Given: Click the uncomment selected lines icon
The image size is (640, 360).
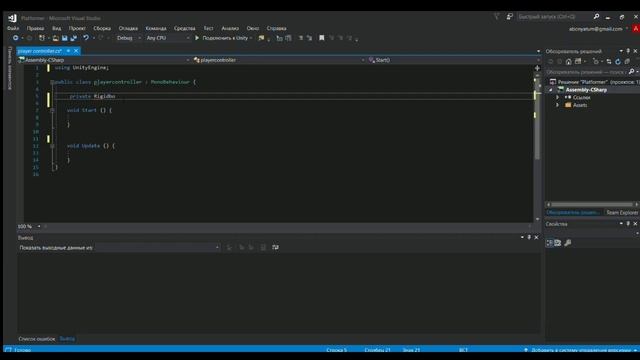Looking at the screenshot, I should point(309,38).
